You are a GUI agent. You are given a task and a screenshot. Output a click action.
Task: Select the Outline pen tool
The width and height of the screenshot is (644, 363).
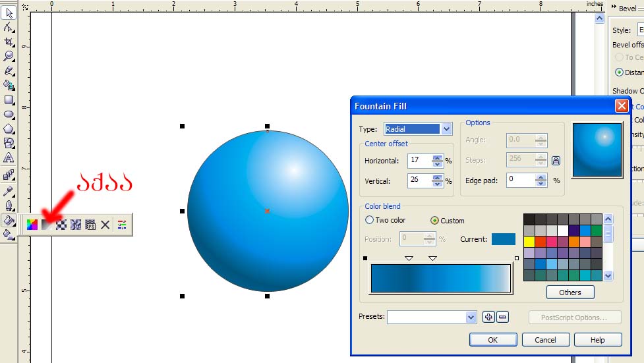point(9,206)
